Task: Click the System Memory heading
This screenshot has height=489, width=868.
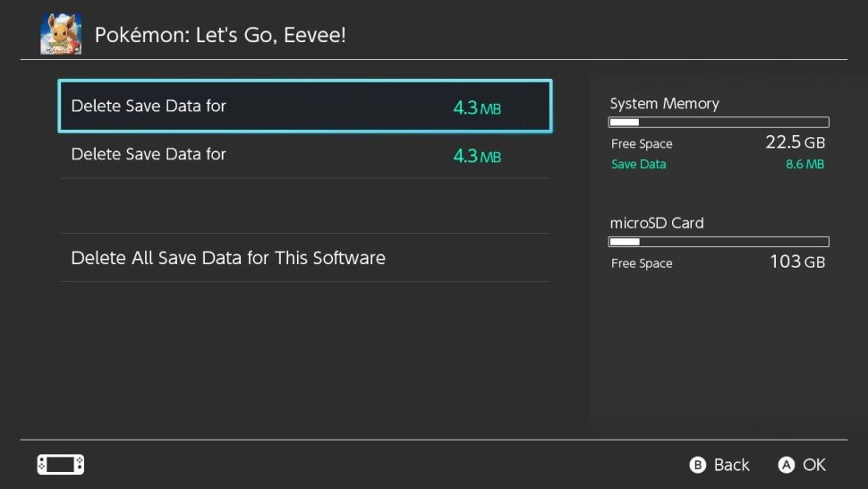Action: 664,104
